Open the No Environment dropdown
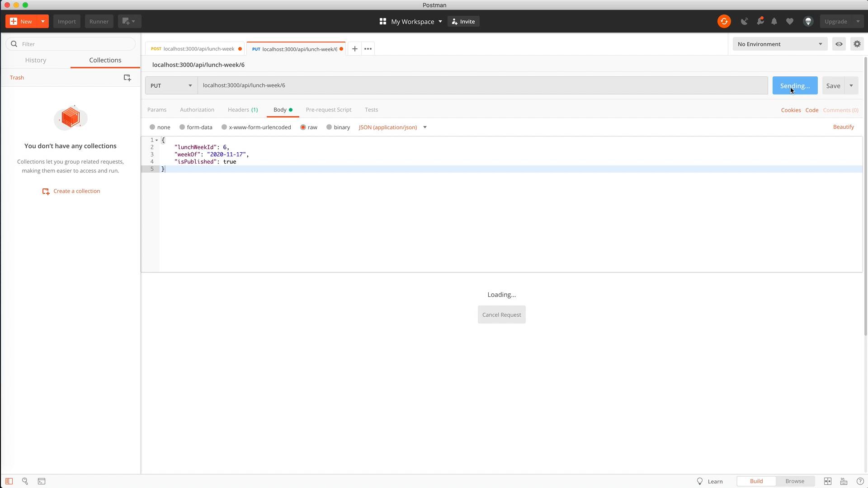 [x=780, y=44]
